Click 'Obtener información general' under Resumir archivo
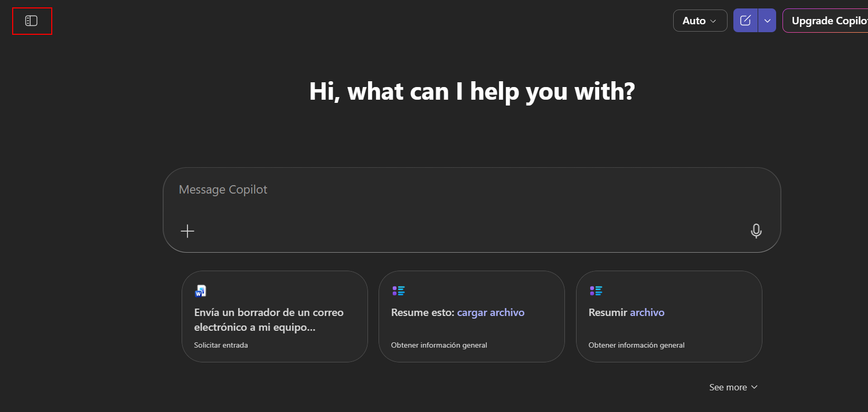868x412 pixels. click(x=636, y=345)
